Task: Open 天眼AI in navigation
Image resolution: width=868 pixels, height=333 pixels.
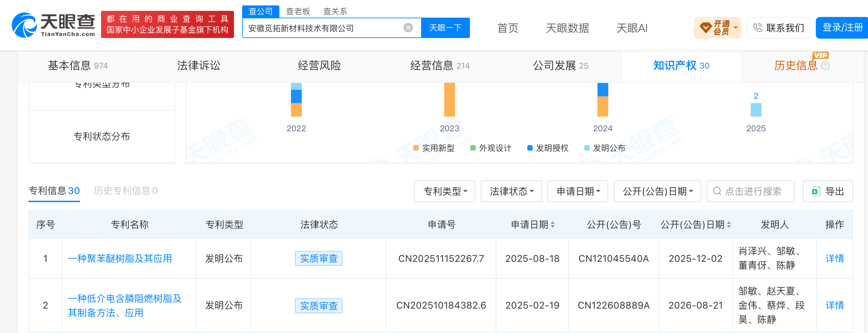Action: (632, 28)
